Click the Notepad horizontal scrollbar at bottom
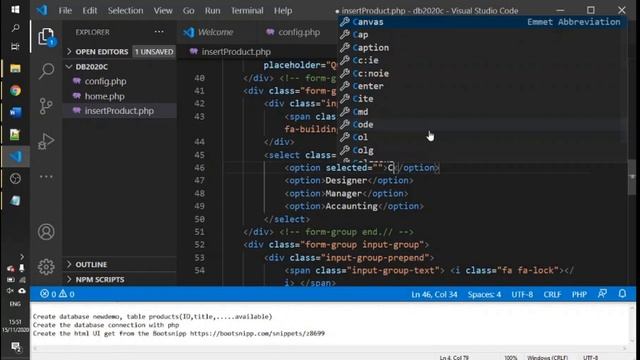 (x=331, y=348)
